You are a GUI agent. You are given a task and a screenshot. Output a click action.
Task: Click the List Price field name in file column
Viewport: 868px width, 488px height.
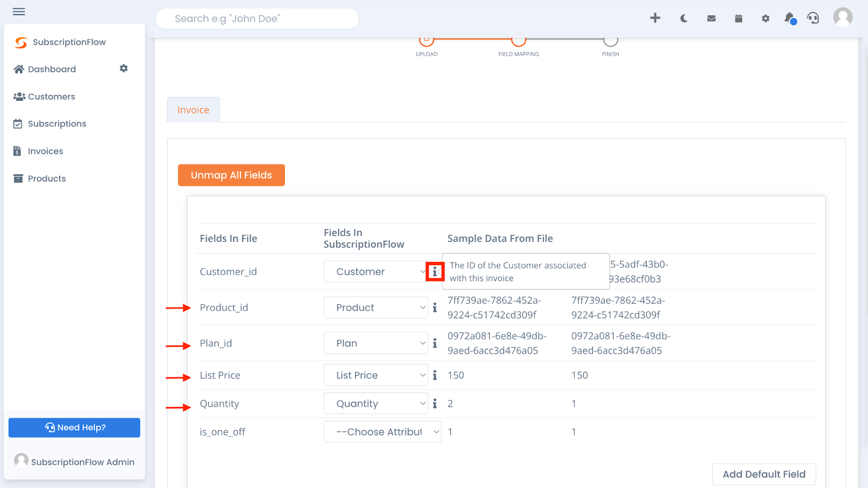pyautogui.click(x=220, y=375)
